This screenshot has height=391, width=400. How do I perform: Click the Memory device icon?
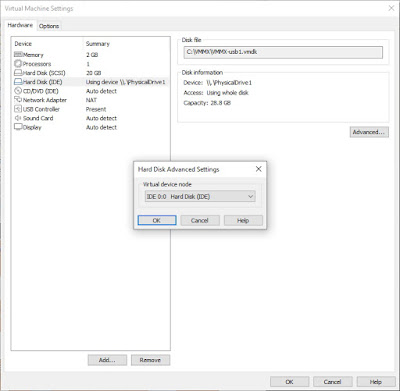tap(18, 54)
